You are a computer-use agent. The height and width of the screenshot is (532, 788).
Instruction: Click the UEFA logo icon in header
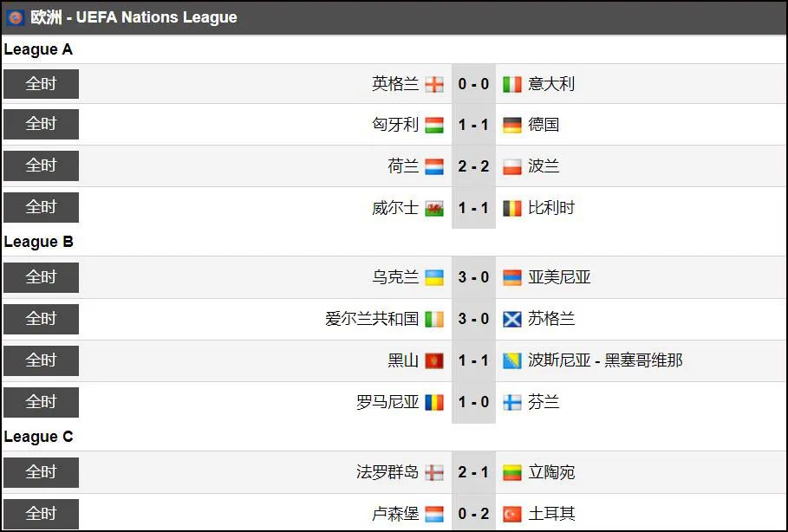16,17
